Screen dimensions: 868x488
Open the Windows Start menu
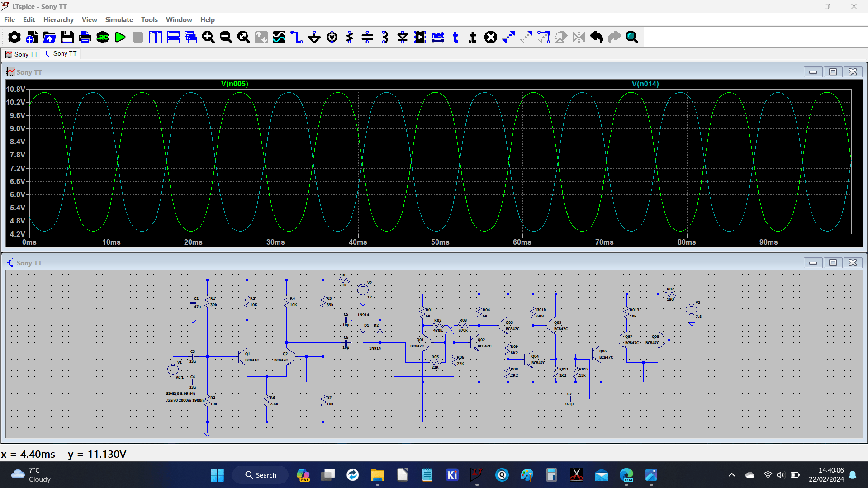click(217, 475)
